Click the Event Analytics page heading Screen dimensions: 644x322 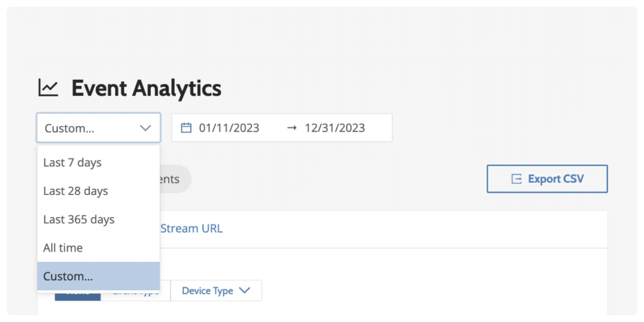146,88
